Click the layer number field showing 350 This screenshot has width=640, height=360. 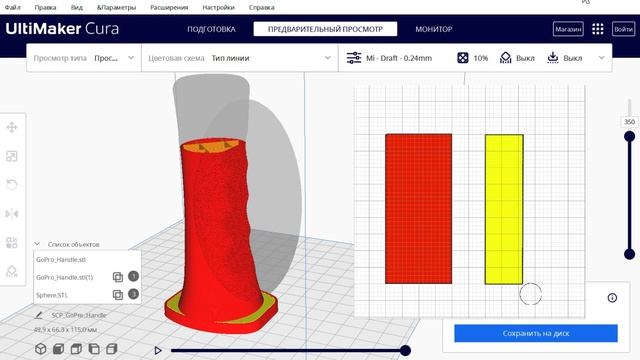point(629,122)
